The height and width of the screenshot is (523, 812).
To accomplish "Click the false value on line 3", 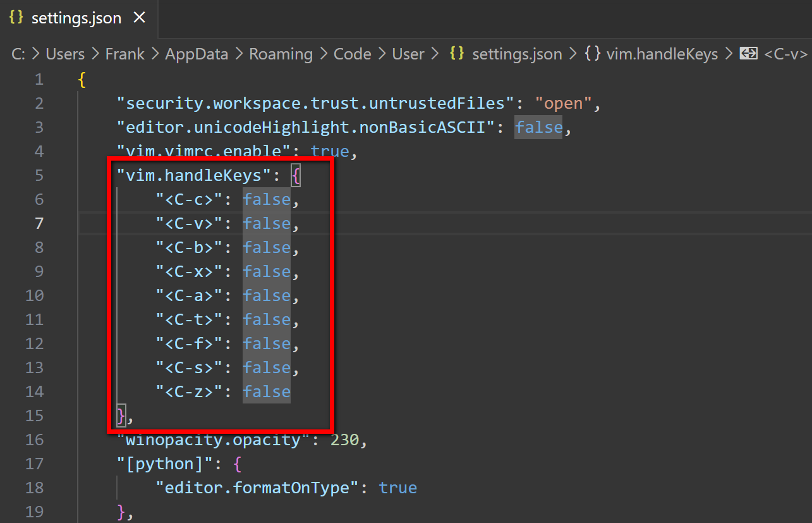I will (x=538, y=127).
